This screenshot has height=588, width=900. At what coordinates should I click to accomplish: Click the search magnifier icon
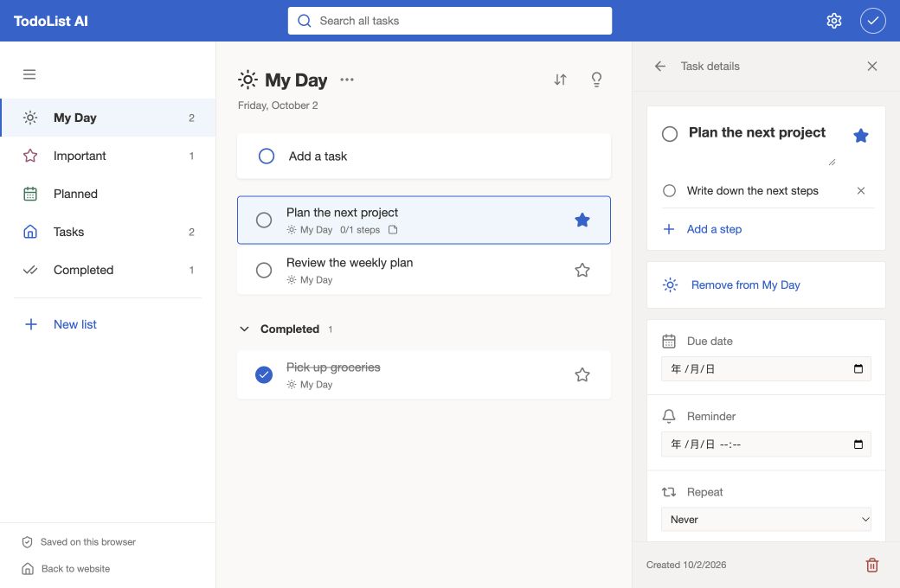tap(305, 21)
